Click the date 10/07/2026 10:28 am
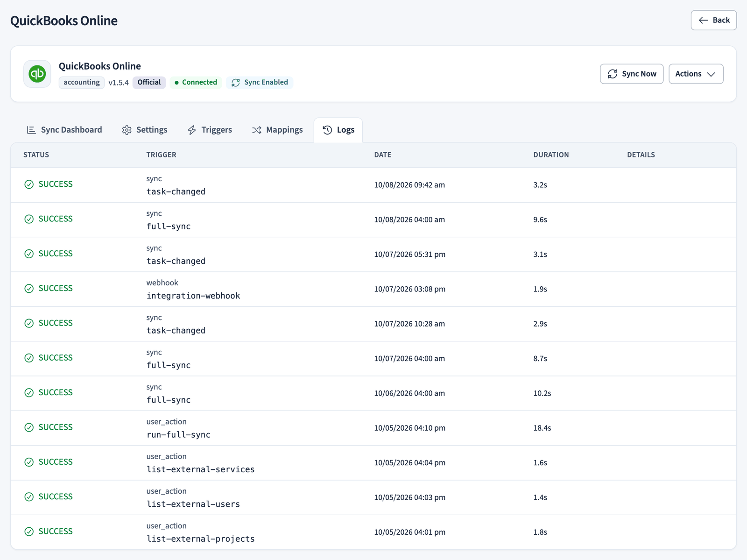Image resolution: width=747 pixels, height=560 pixels. (x=409, y=324)
